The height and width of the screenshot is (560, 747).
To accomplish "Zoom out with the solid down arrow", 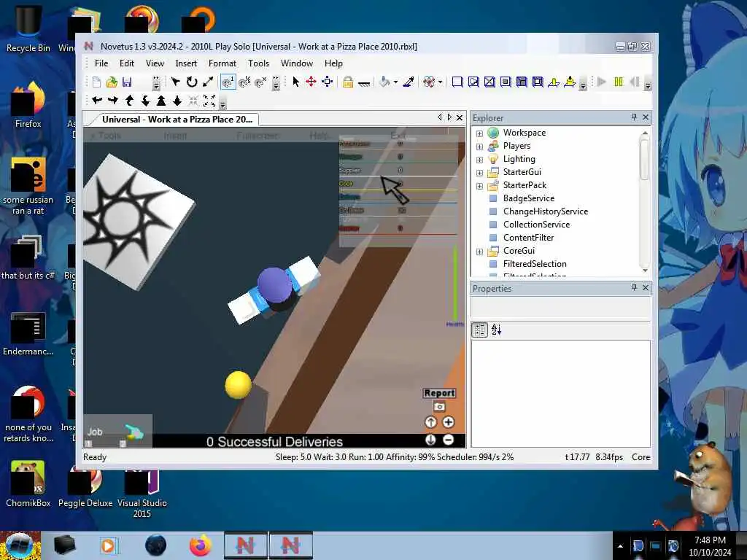I will click(x=177, y=100).
